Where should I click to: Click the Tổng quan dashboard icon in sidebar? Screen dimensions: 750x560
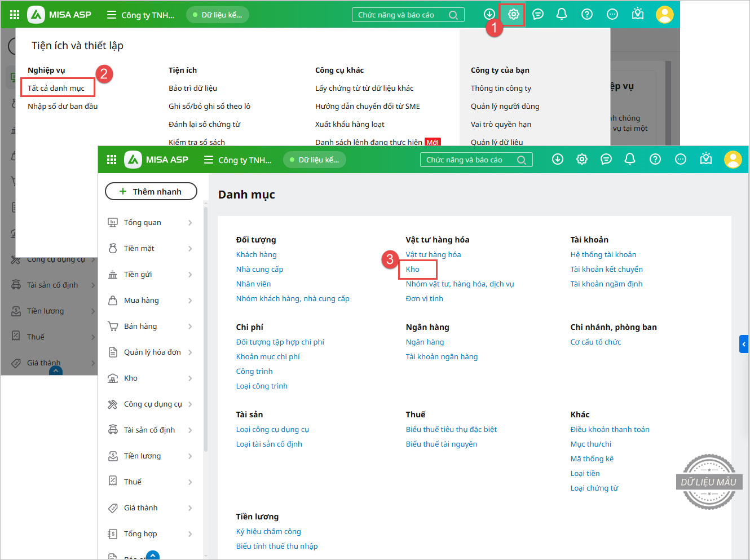(113, 223)
